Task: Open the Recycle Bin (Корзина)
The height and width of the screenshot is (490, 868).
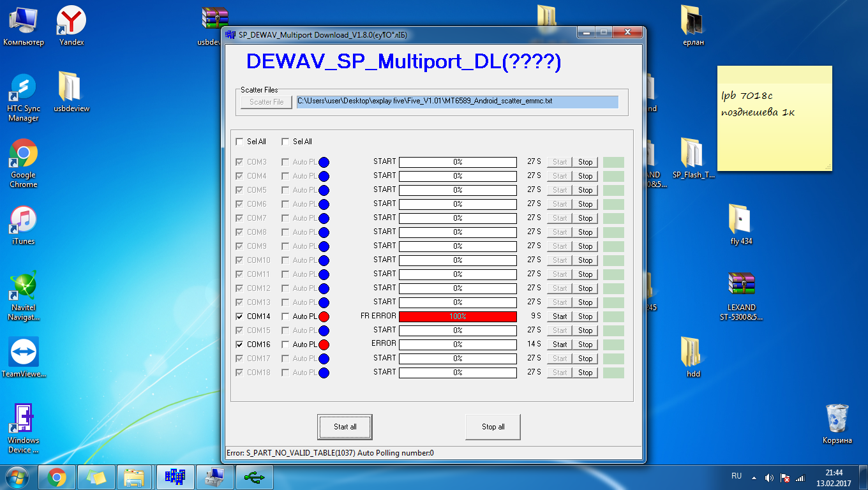Action: coord(836,419)
